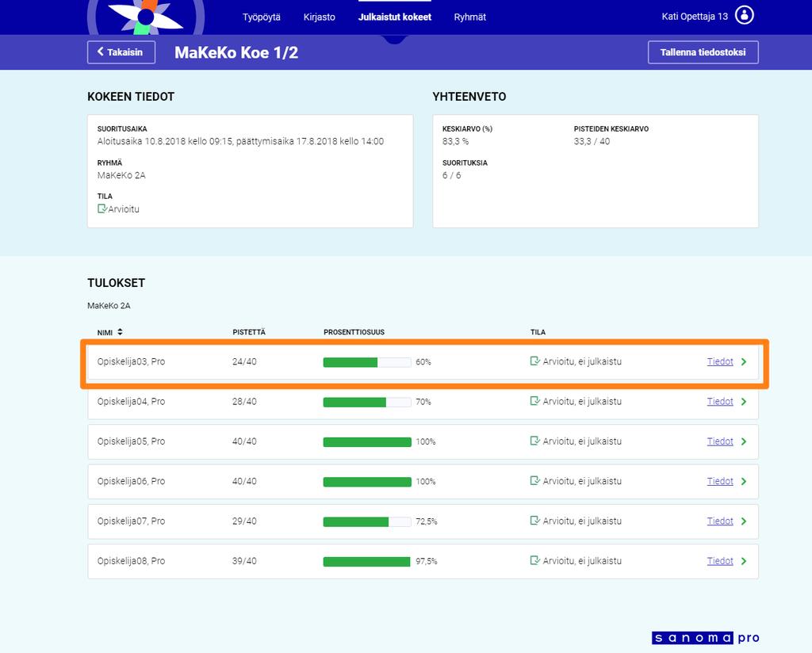Open the Työpöytä navigation tab
Image resolution: width=812 pixels, height=653 pixels.
click(262, 17)
